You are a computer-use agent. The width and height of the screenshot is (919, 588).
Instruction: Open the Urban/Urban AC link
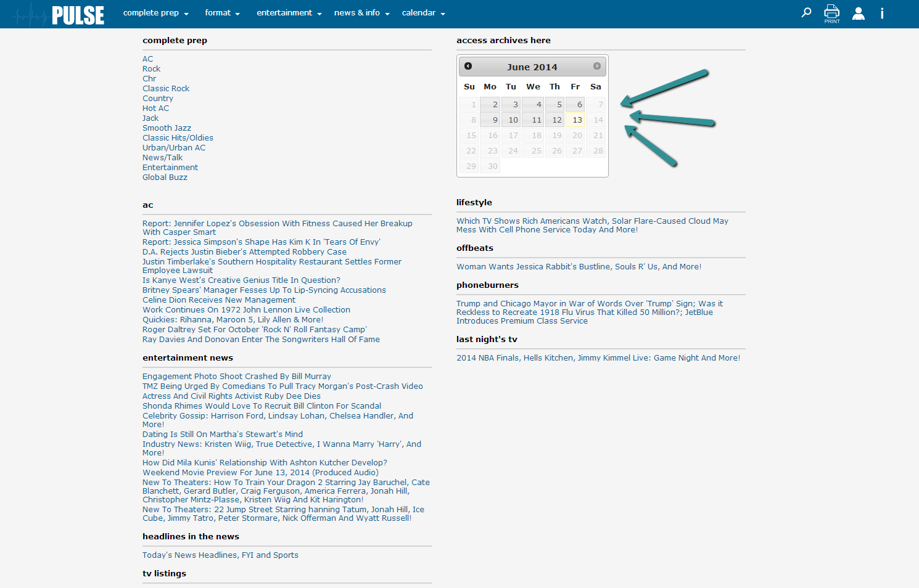click(174, 148)
